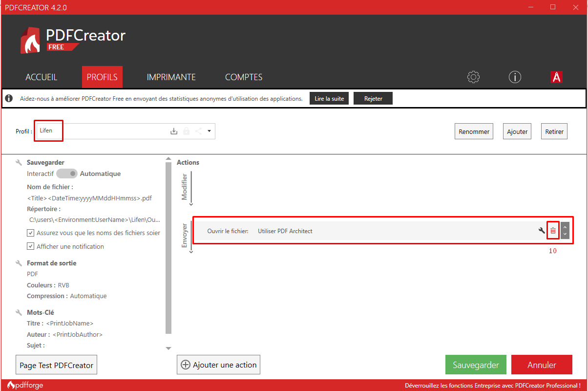Switch to the ACCUEIL tab
Viewport: 588px width, 391px height.
coord(42,77)
